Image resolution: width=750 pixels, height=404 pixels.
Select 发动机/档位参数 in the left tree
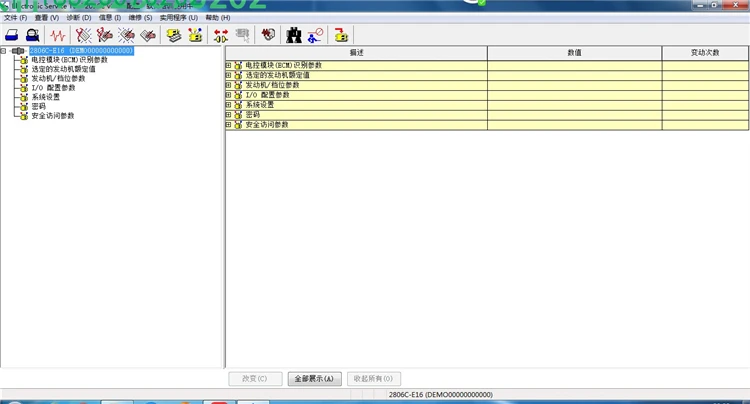pyautogui.click(x=58, y=78)
